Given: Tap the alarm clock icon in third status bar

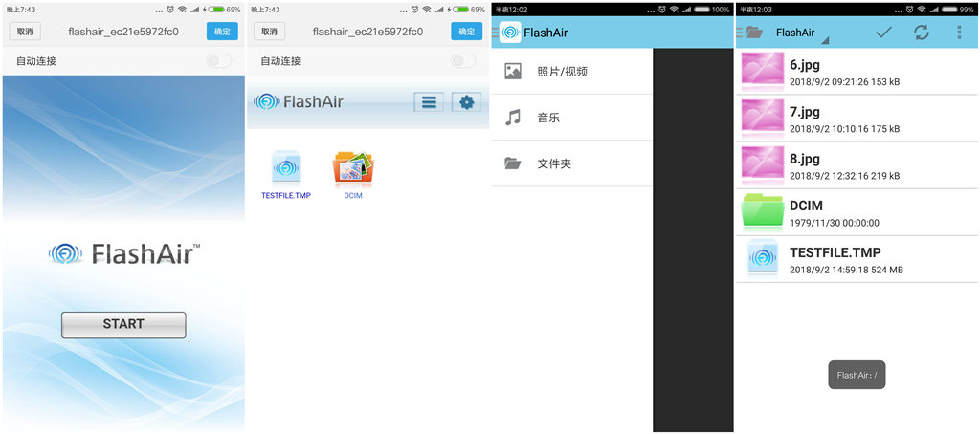Looking at the screenshot, I should pyautogui.click(x=663, y=10).
